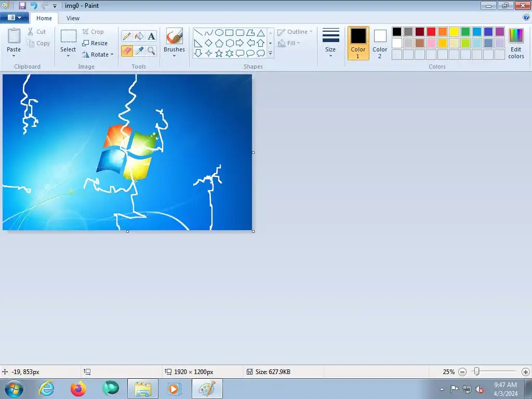Choose the Line shape
Image resolution: width=532 pixels, height=399 pixels.
click(198, 33)
